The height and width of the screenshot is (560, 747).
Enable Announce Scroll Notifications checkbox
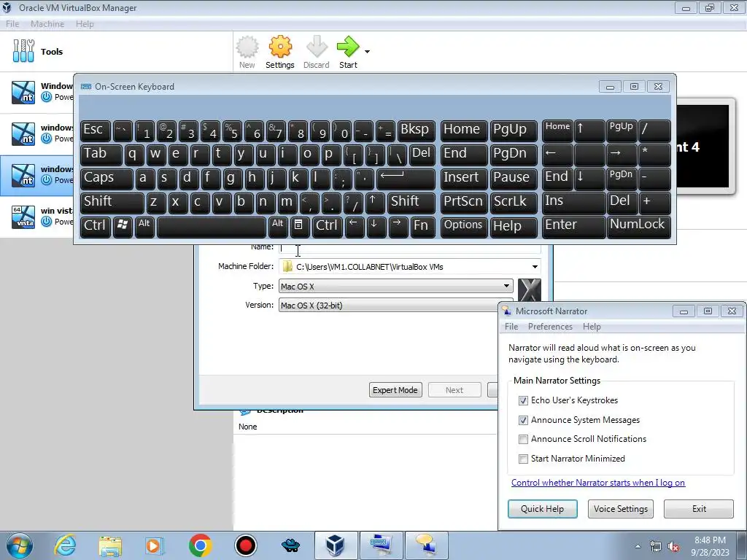click(523, 439)
